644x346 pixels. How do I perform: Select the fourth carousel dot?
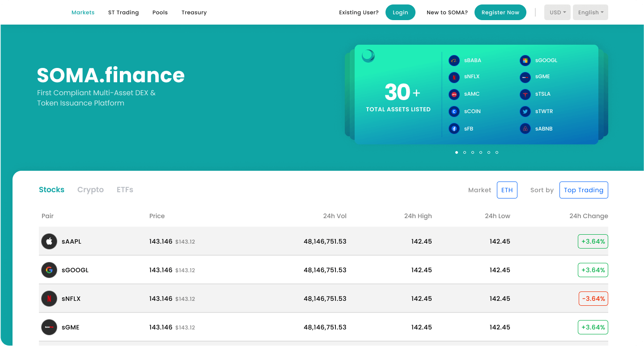tap(481, 152)
